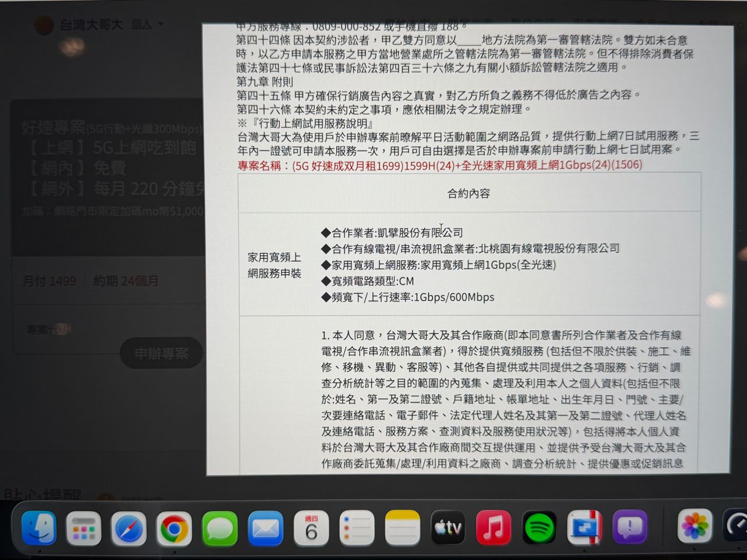The image size is (747, 560).
Task: Click the 申辦專案 button on the background page
Action: pyautogui.click(x=162, y=353)
